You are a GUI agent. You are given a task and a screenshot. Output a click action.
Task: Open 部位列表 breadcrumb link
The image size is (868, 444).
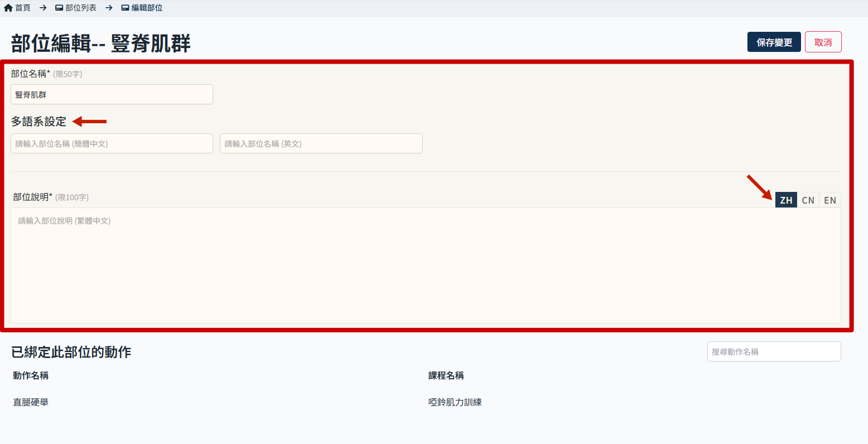81,8
